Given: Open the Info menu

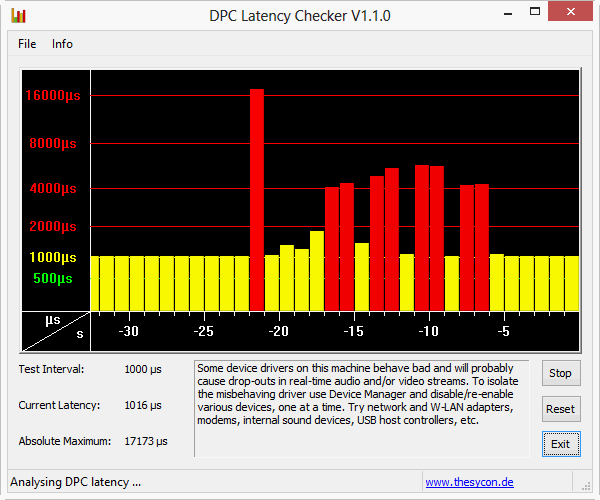Looking at the screenshot, I should (x=62, y=44).
